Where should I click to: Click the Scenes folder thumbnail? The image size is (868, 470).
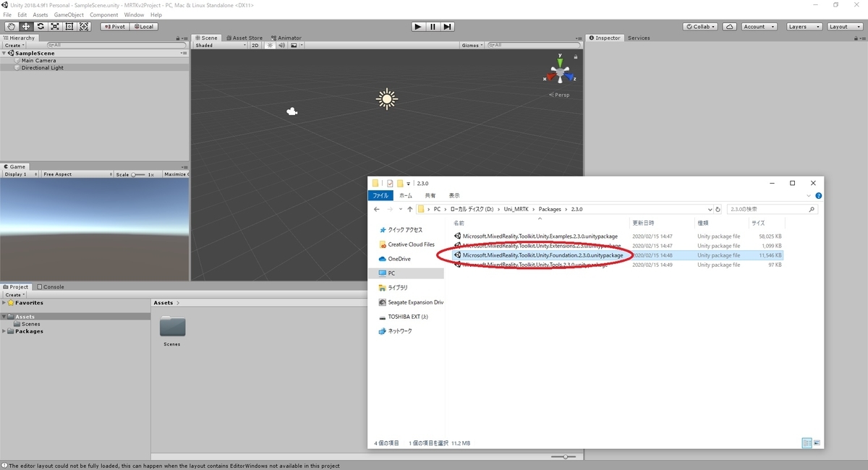coord(172,327)
